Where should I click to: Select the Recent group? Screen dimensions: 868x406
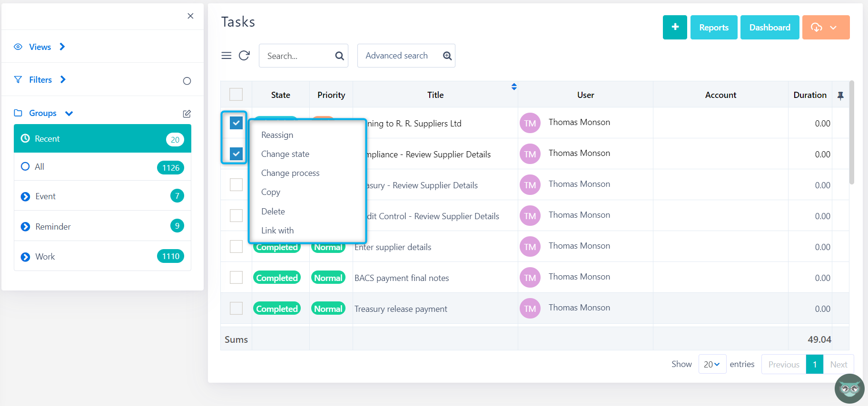pyautogui.click(x=102, y=138)
